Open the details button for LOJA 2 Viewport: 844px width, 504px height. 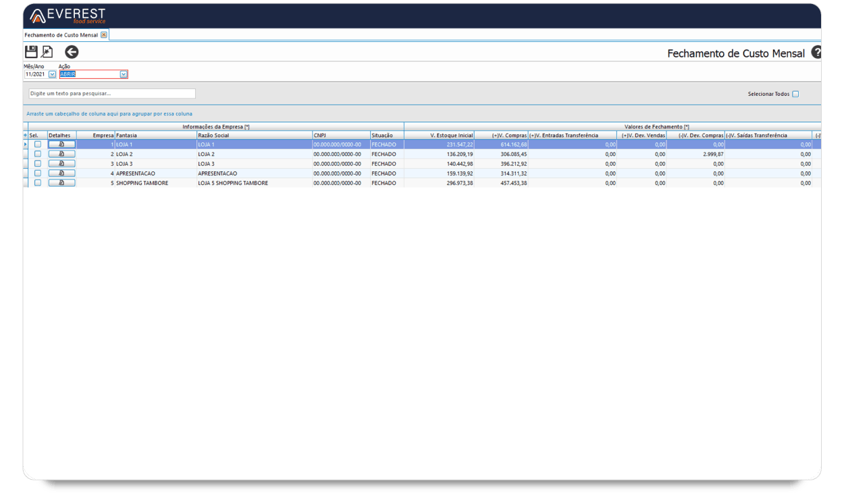pyautogui.click(x=61, y=154)
